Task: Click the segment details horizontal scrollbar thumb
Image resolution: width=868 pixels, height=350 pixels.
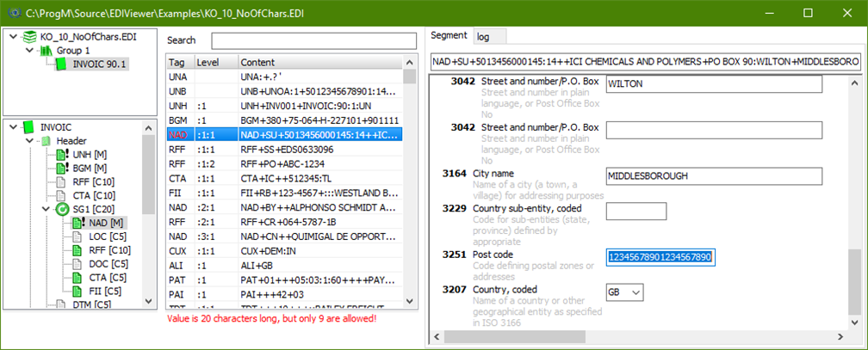Action: 514,336
